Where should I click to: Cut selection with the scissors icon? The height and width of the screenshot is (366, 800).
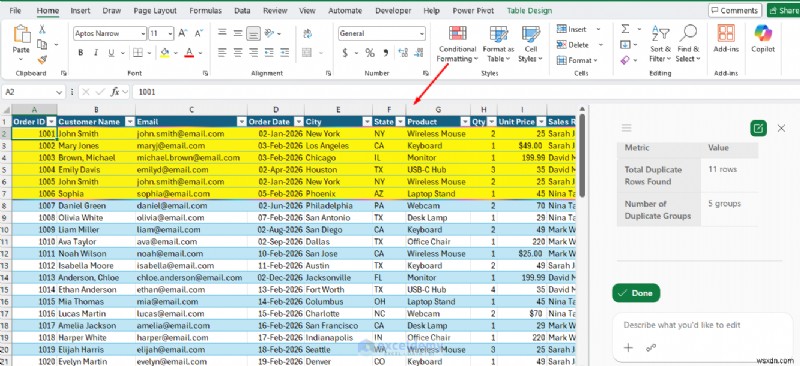42,29
